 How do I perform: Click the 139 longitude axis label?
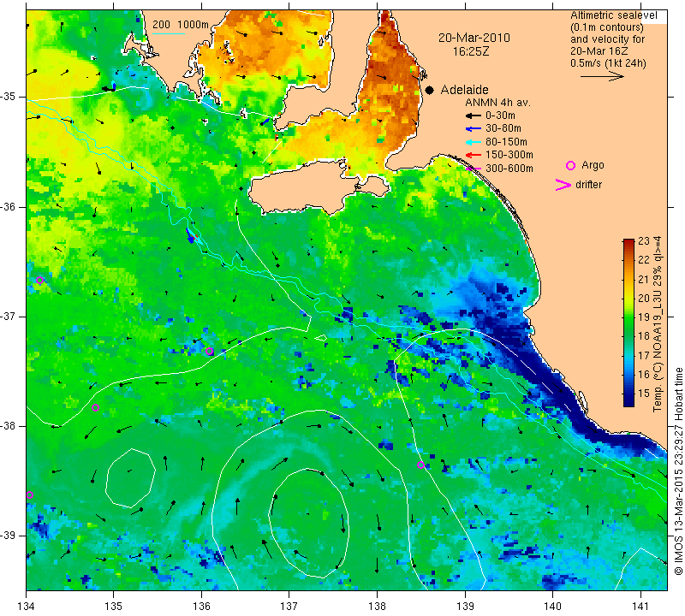point(465,607)
